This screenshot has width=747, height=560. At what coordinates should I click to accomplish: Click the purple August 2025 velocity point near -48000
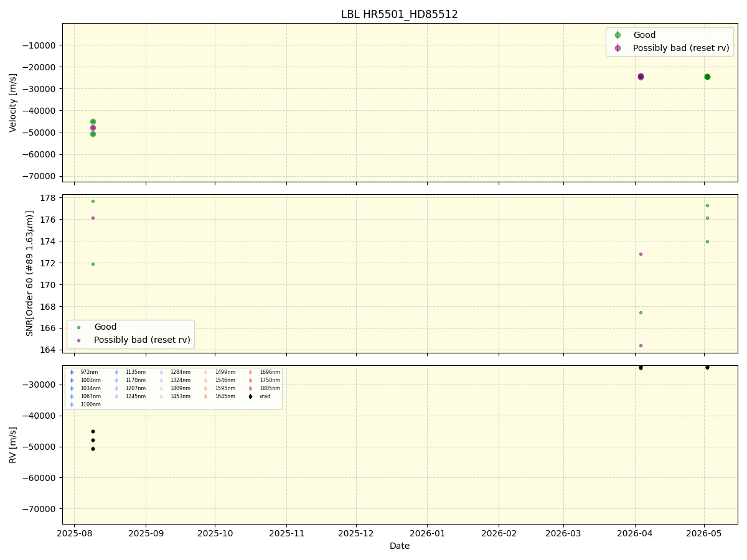coord(93,128)
